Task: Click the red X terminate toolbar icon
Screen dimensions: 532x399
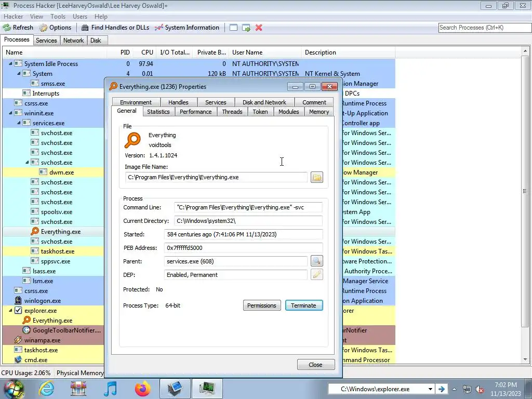Action: click(x=259, y=28)
